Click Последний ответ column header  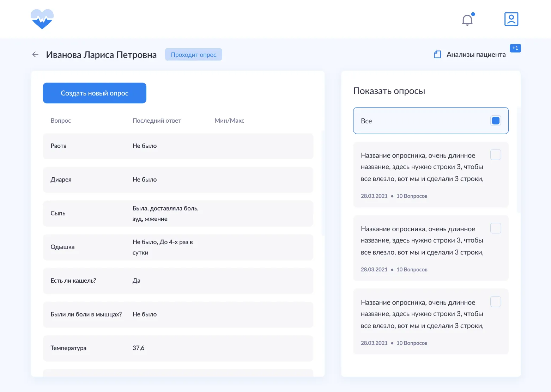point(157,121)
